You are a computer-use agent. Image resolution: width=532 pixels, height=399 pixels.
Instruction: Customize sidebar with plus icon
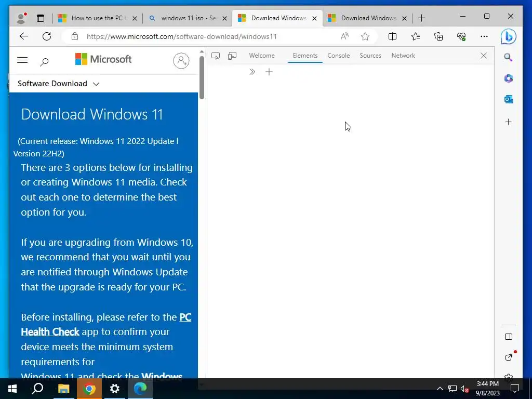click(508, 122)
